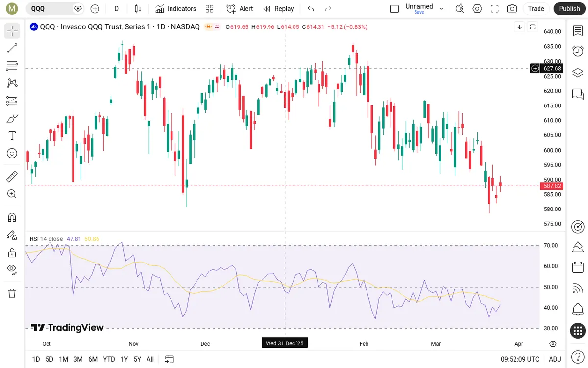The height and width of the screenshot is (368, 588).
Task: Open the products grid menu
Action: (x=578, y=331)
